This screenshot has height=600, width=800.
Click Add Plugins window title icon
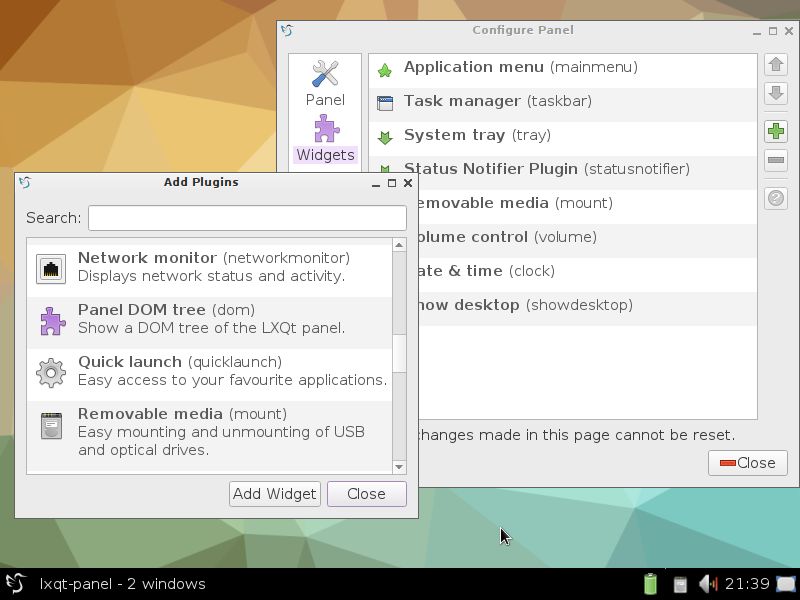pos(25,182)
